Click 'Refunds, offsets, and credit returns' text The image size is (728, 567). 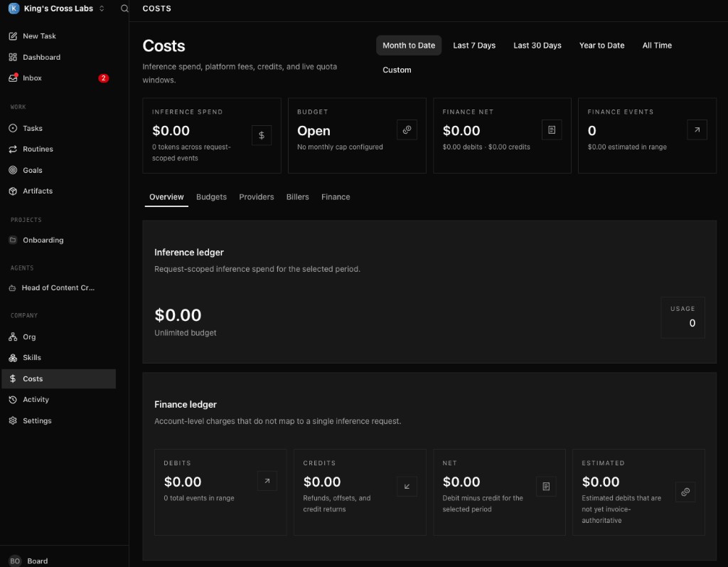coord(336,504)
